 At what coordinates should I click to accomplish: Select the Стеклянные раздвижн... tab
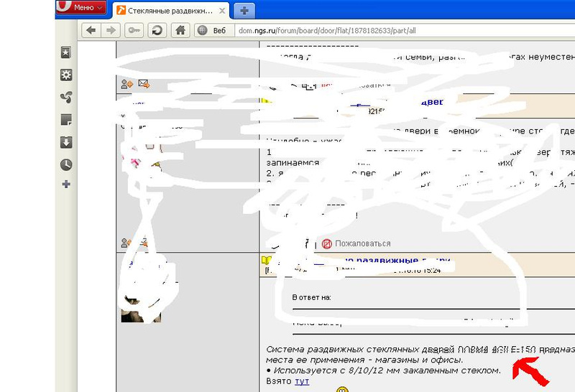170,11
